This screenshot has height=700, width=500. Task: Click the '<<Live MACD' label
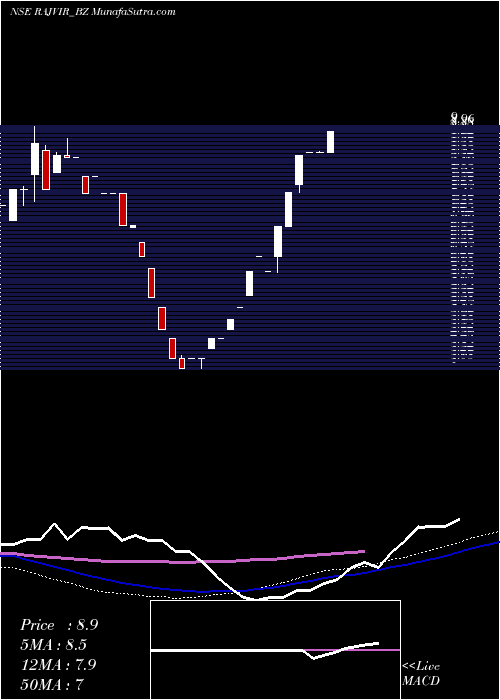click(x=421, y=673)
